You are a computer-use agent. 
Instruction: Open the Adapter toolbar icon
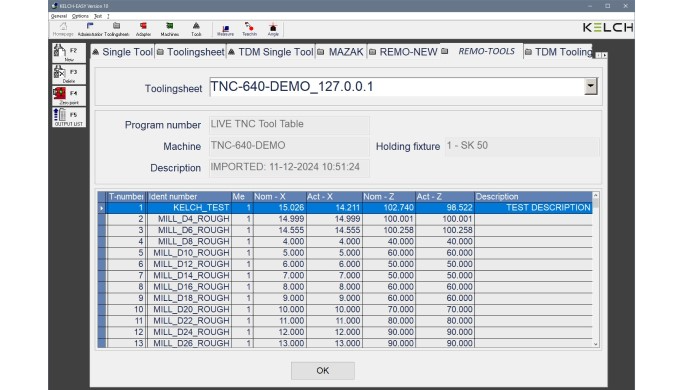(x=143, y=29)
